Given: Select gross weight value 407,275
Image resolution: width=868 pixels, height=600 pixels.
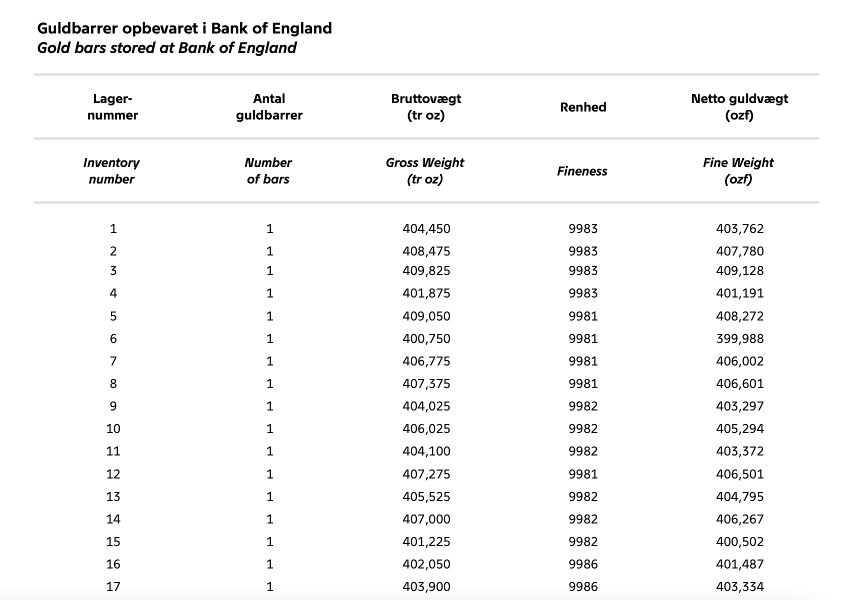Looking at the screenshot, I should [x=426, y=474].
